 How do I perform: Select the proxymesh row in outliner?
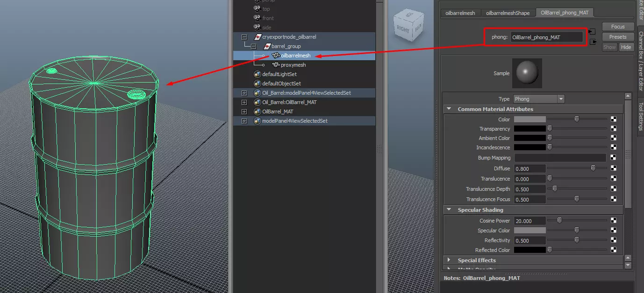click(304, 65)
